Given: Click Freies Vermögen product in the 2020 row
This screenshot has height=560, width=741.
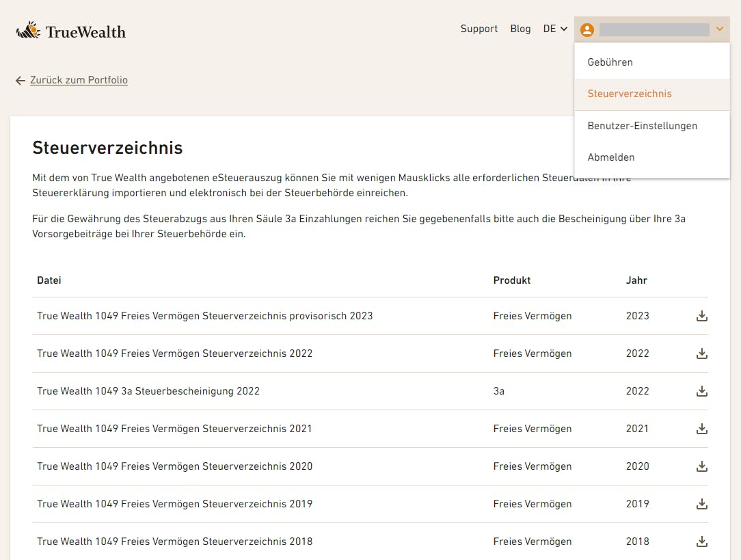Looking at the screenshot, I should [x=533, y=466].
